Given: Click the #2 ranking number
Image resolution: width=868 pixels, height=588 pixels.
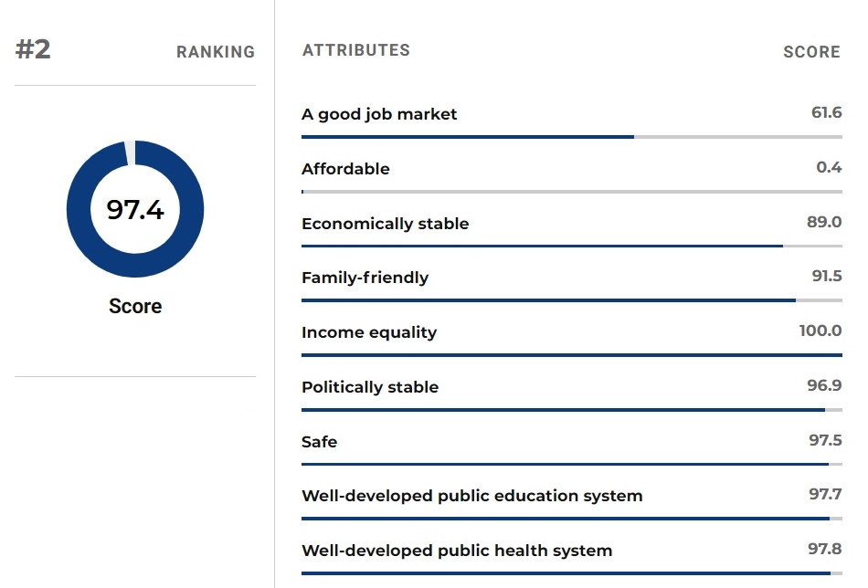Looking at the screenshot, I should click(33, 49).
